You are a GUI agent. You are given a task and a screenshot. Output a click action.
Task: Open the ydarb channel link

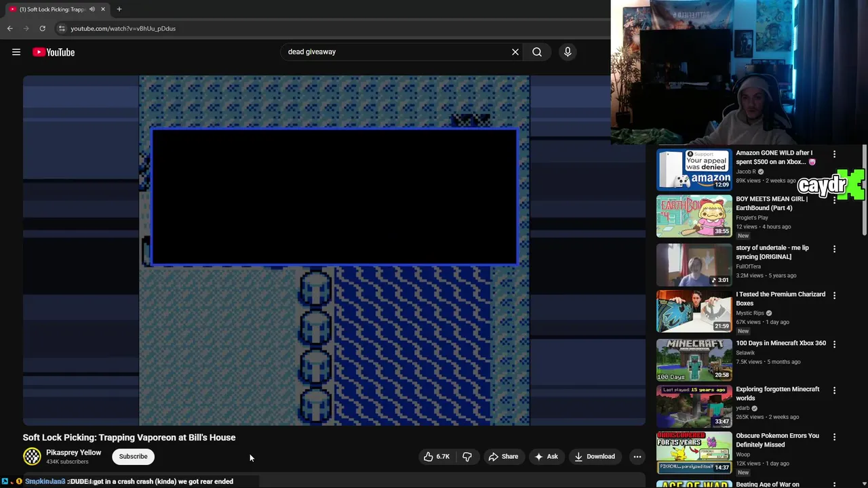tap(743, 408)
